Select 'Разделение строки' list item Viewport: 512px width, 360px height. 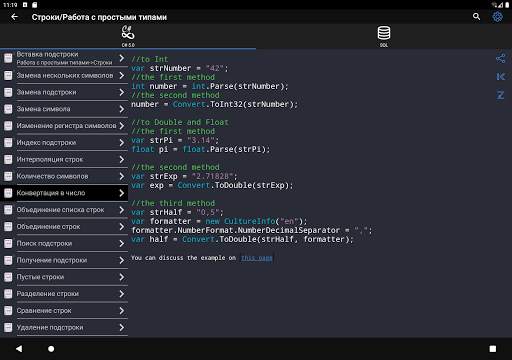tap(64, 294)
